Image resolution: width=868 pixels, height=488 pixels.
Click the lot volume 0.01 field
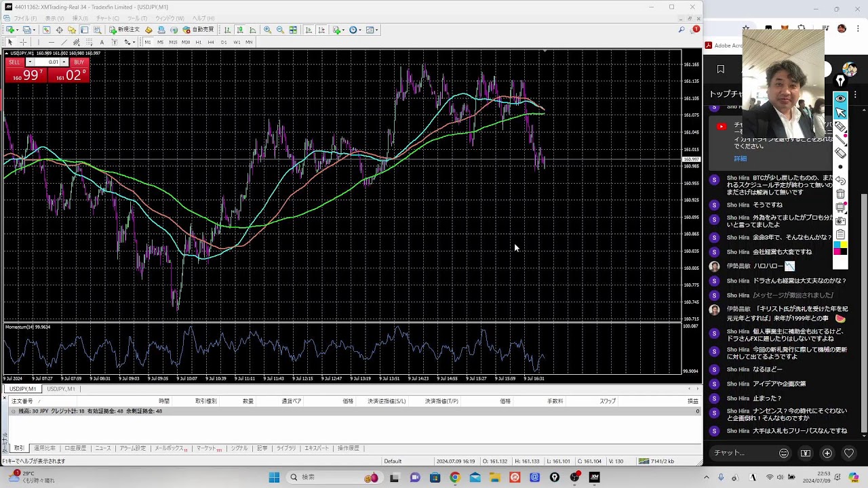[47, 62]
